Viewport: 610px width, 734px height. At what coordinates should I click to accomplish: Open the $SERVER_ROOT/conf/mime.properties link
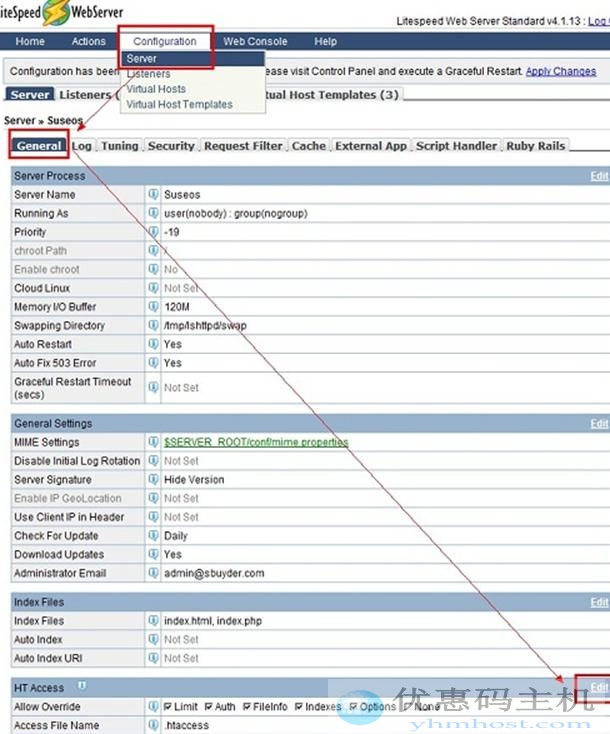click(256, 442)
